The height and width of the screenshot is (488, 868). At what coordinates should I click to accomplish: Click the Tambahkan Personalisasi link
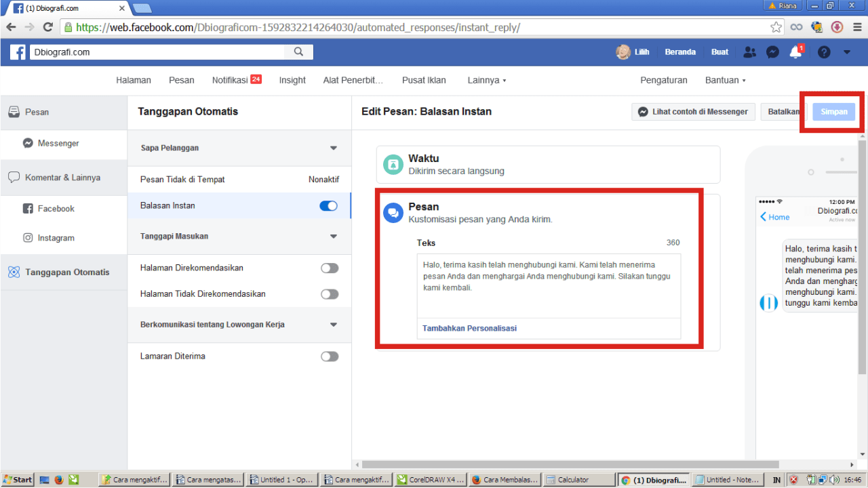[469, 328]
